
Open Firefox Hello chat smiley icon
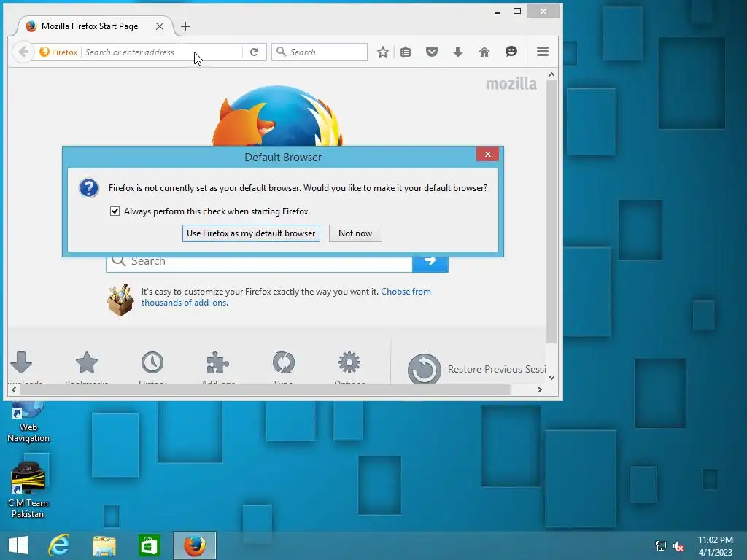pyautogui.click(x=511, y=52)
